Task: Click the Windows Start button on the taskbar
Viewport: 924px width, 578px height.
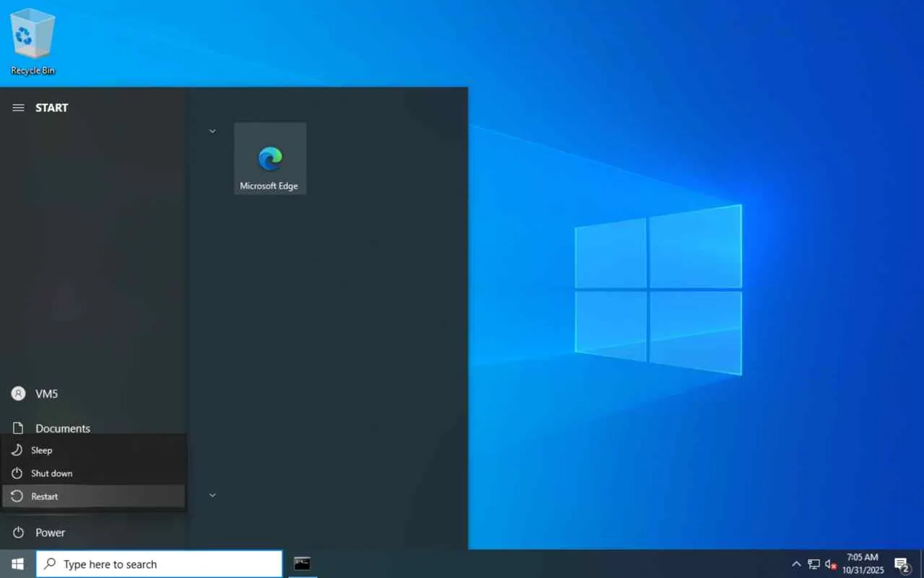Action: tap(18, 564)
